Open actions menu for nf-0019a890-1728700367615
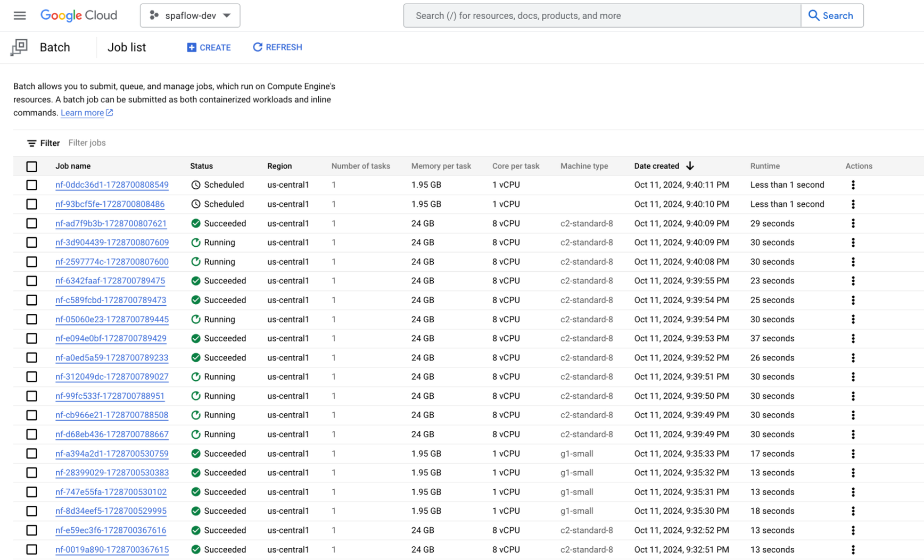This screenshot has width=924, height=560. (853, 549)
